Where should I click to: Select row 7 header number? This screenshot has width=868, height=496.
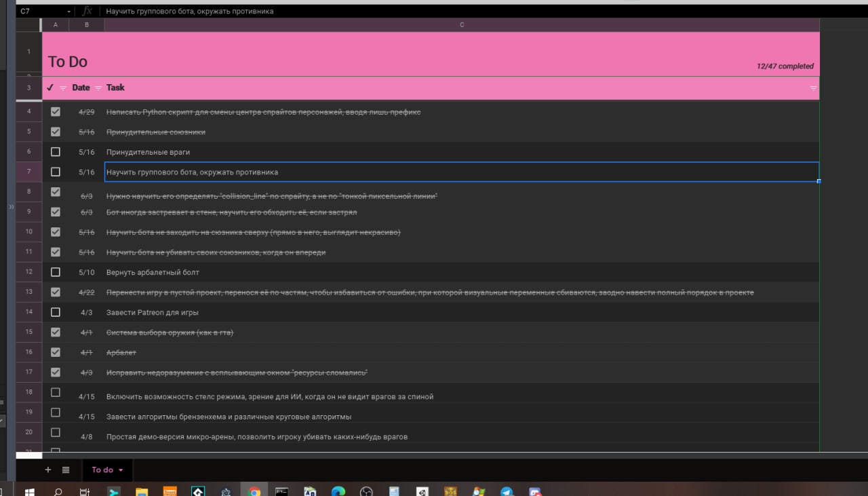tap(28, 172)
